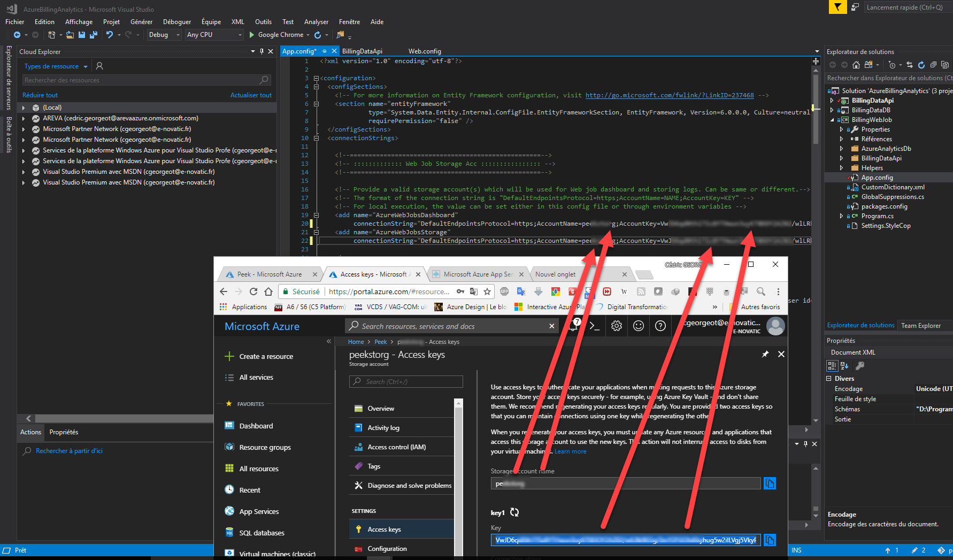The image size is (953, 560).
Task: Open Resource groups in Azure sidebar
Action: [x=265, y=447]
